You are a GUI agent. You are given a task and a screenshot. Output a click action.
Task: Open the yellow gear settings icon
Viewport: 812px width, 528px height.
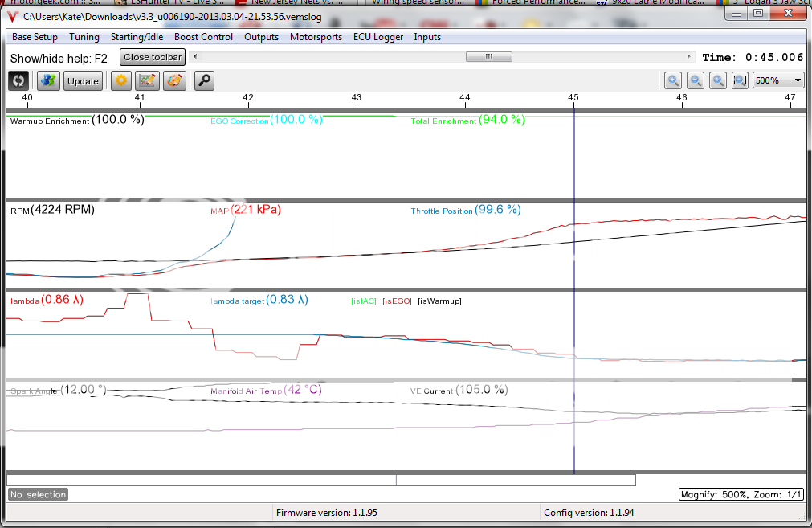point(121,80)
